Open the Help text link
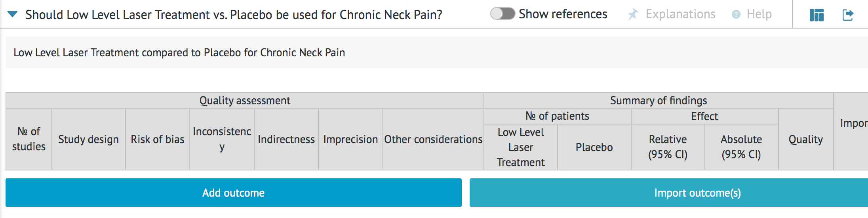The image size is (868, 218). (x=759, y=14)
